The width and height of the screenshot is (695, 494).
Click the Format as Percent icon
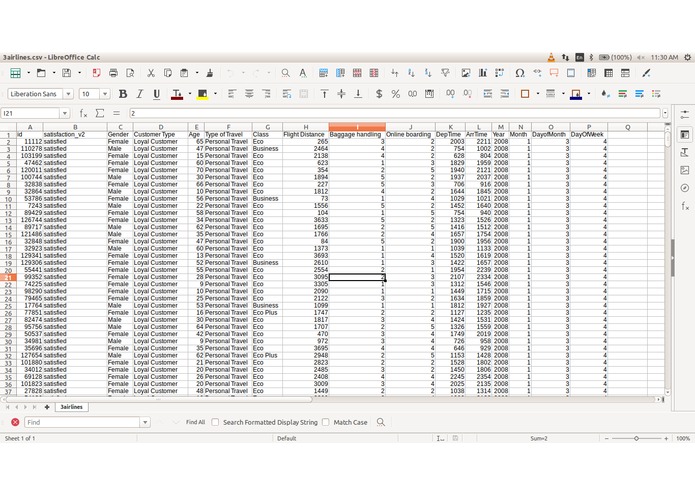396,94
